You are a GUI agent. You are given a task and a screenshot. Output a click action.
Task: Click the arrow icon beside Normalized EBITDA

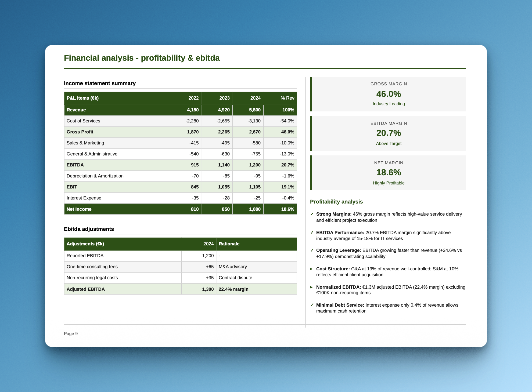pos(312,287)
